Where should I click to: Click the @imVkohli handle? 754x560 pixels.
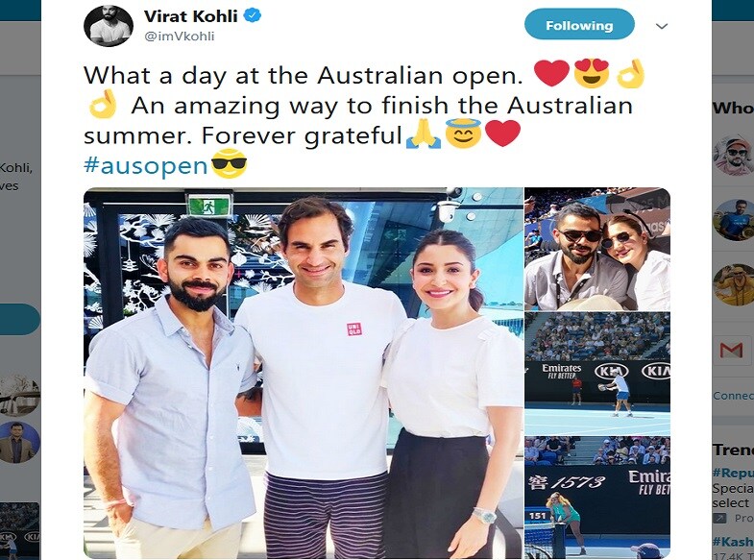(x=180, y=37)
